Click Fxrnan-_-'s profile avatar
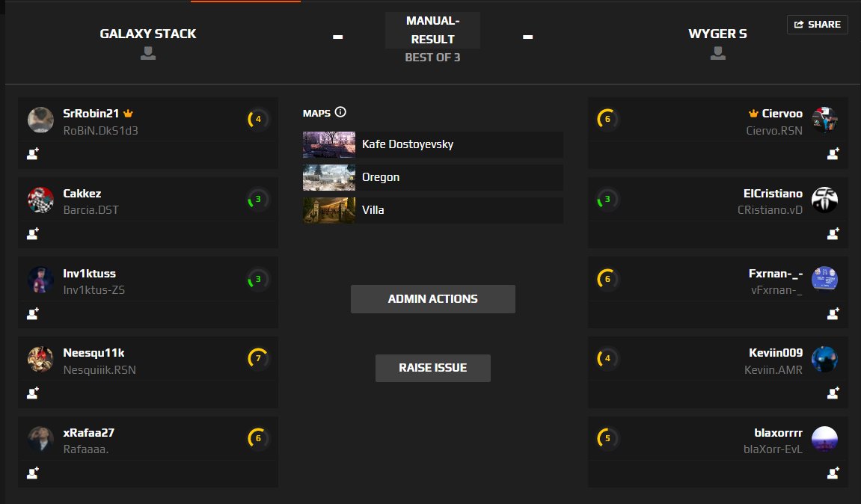The image size is (861, 504). coord(824,279)
